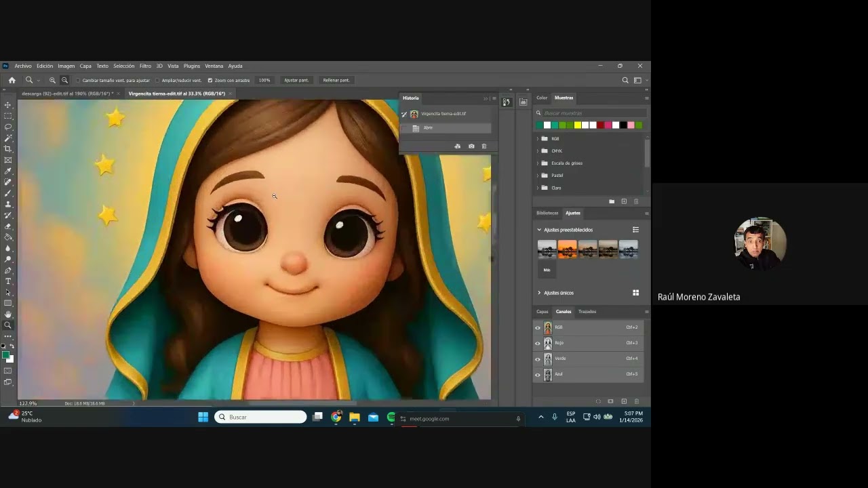Select the Brush tool

pyautogui.click(x=8, y=193)
